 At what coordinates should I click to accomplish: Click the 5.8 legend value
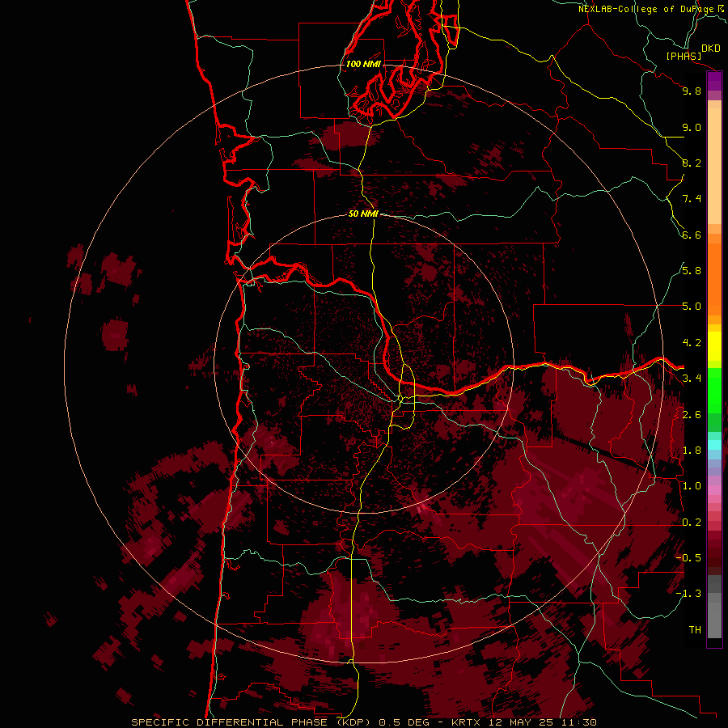[692, 271]
